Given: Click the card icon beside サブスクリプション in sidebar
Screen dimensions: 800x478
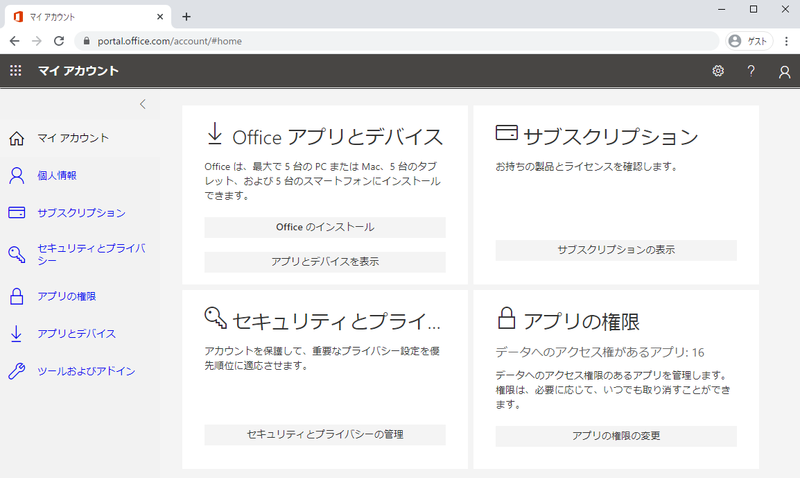Looking at the screenshot, I should (16, 212).
